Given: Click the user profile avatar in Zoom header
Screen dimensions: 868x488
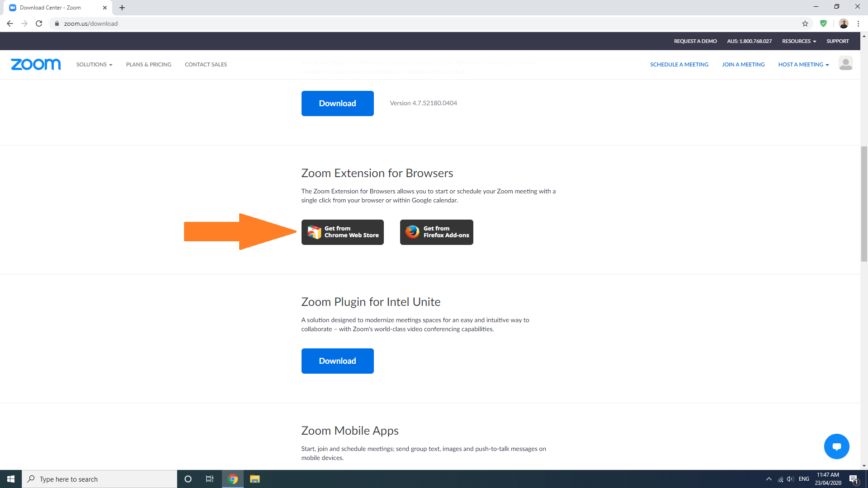Looking at the screenshot, I should 845,63.
